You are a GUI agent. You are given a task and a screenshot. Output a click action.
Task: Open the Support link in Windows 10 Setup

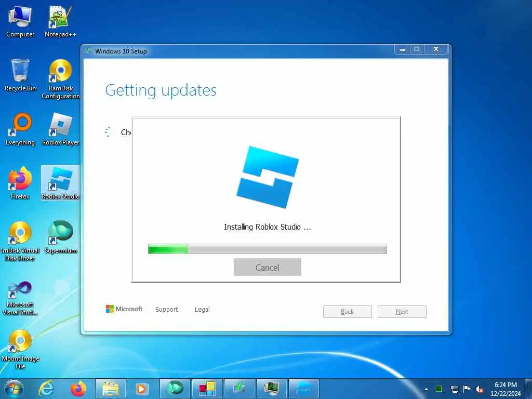click(167, 310)
